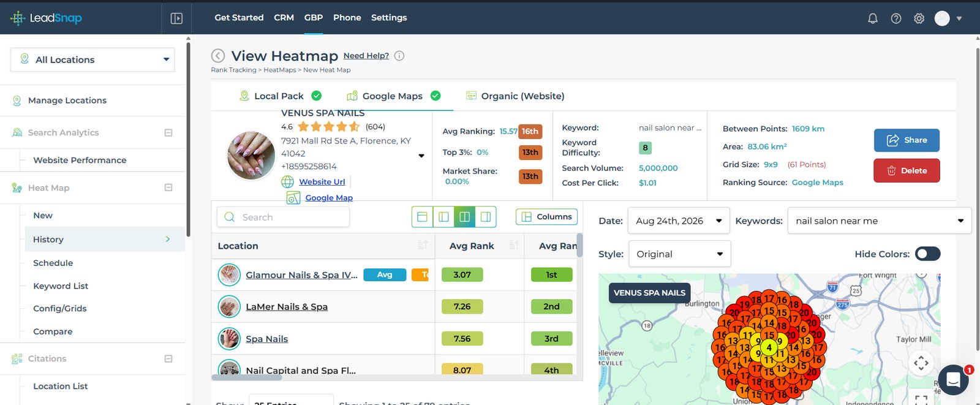Open Keyword List sidebar item
The width and height of the screenshot is (980, 405).
(x=61, y=286)
